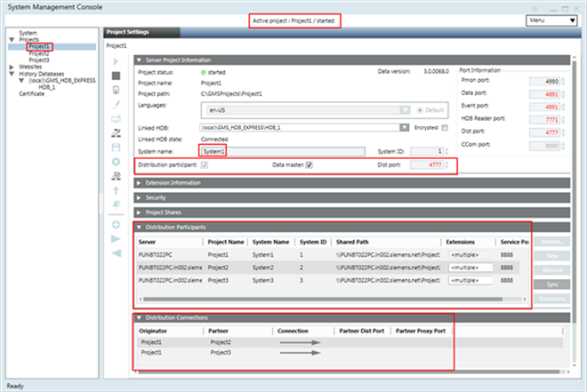The width and height of the screenshot is (587, 392).
Task: Toggle the Distribution participant checkbox
Action: pyautogui.click(x=205, y=164)
